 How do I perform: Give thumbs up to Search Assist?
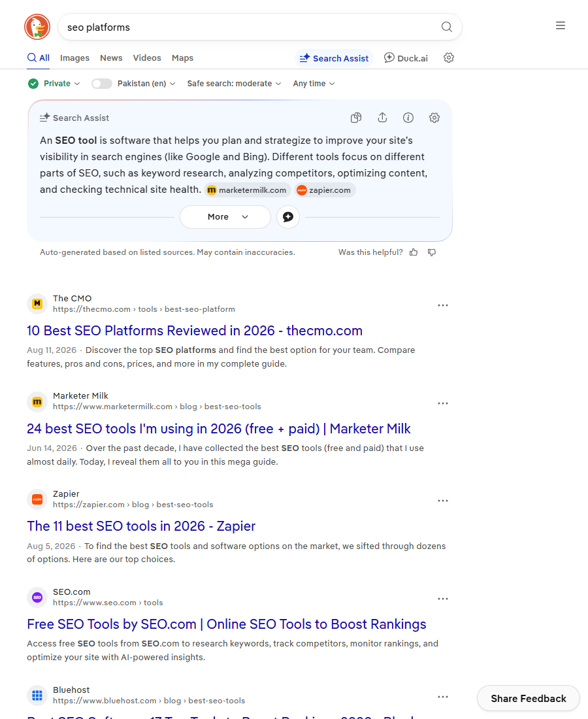(414, 252)
